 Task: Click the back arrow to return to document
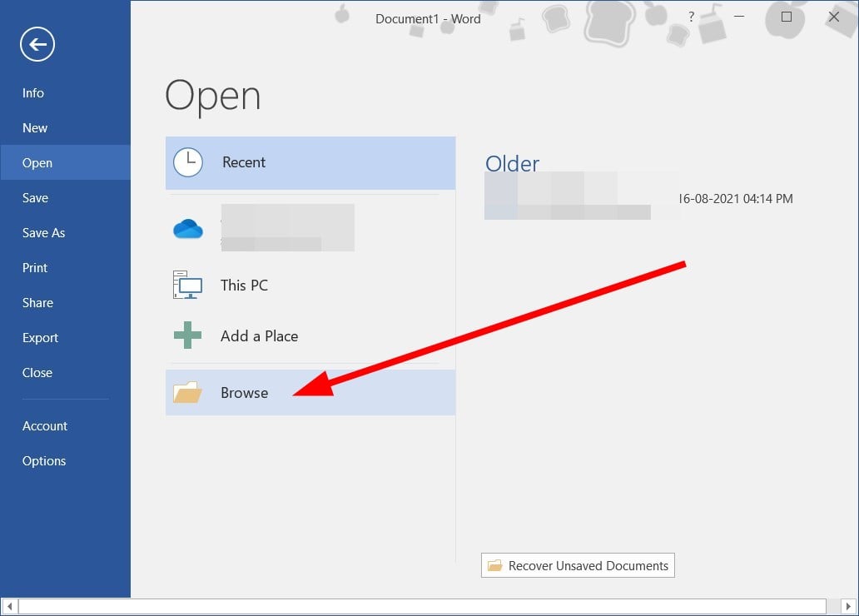tap(37, 44)
